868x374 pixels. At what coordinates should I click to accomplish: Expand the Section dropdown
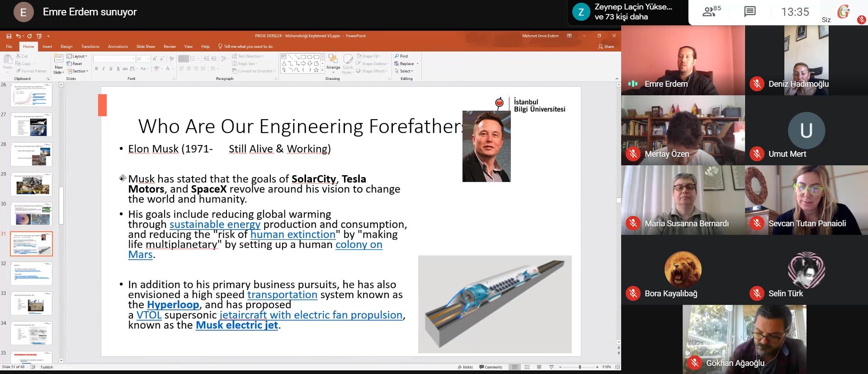click(x=78, y=71)
